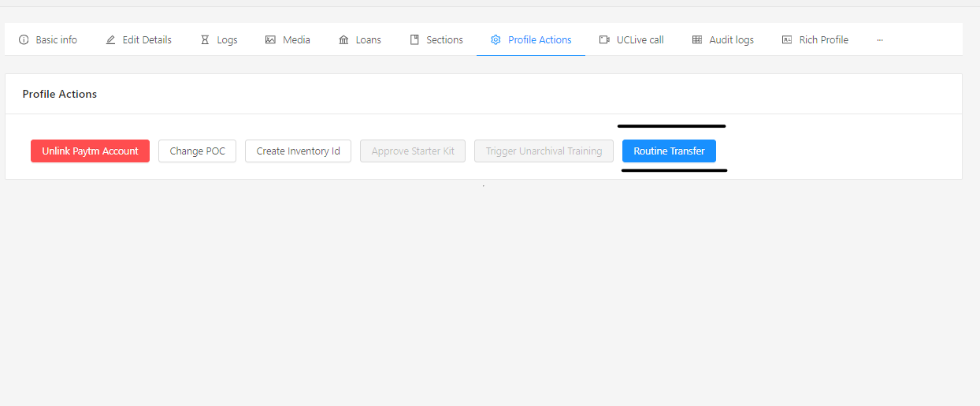Click the info circle icon for Basic info
980x406 pixels.
[x=24, y=39]
